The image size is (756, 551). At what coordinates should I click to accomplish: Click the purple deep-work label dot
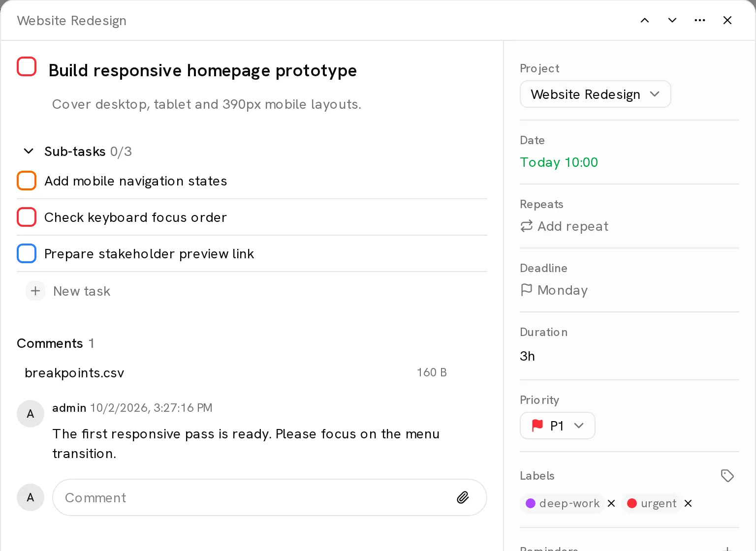(531, 503)
